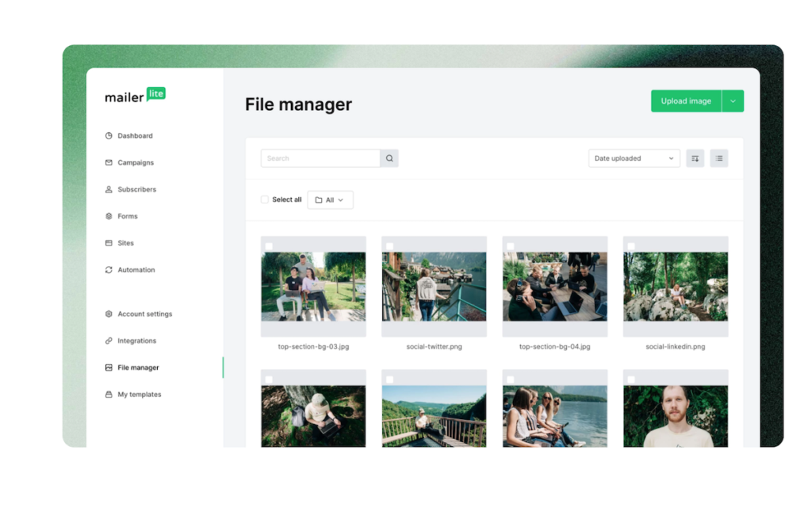Click the Upload image button
This screenshot has width=812, height=530.
coord(686,101)
